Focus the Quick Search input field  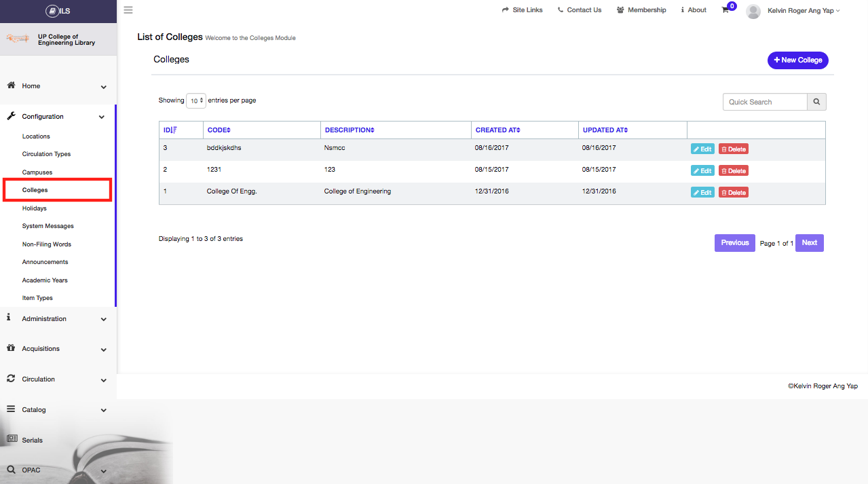pyautogui.click(x=765, y=102)
